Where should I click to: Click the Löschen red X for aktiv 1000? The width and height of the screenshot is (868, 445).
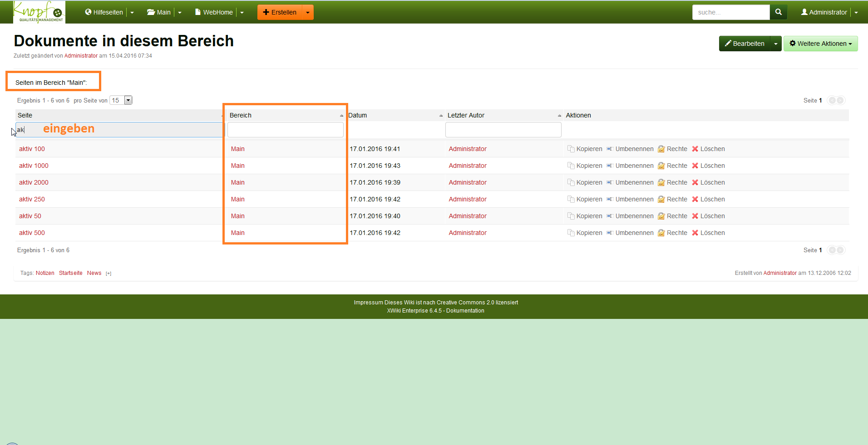point(695,166)
